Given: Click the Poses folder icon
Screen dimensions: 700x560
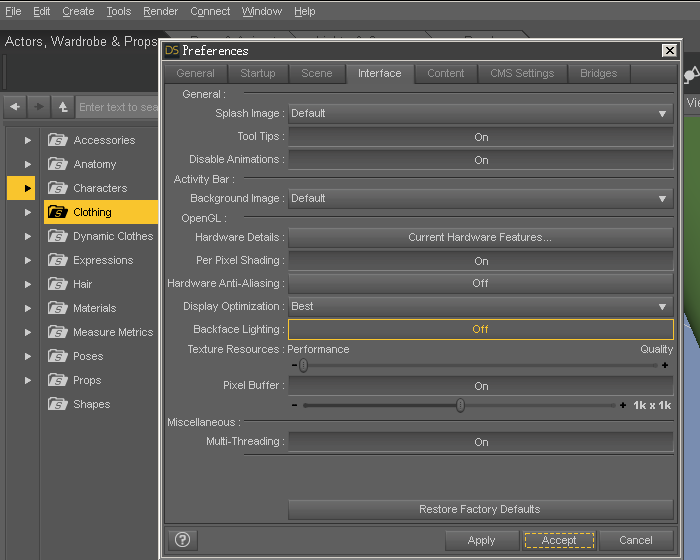Looking at the screenshot, I should tap(58, 356).
